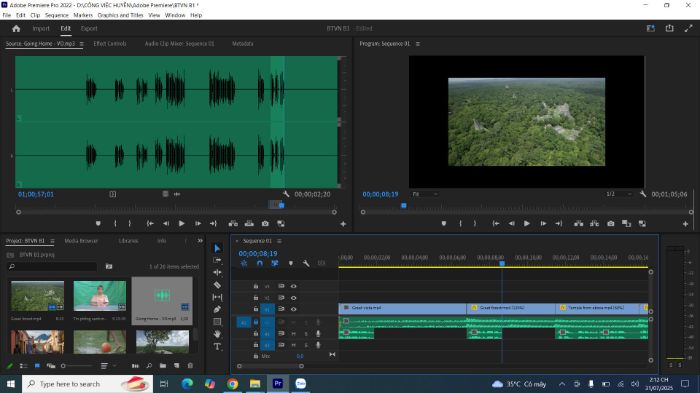
Task: Open Sequence 01 timeline panel menu
Action: pos(279,241)
